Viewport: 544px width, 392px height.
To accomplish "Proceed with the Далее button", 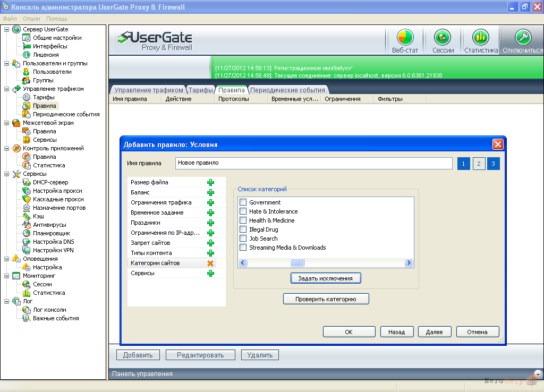I will point(435,332).
